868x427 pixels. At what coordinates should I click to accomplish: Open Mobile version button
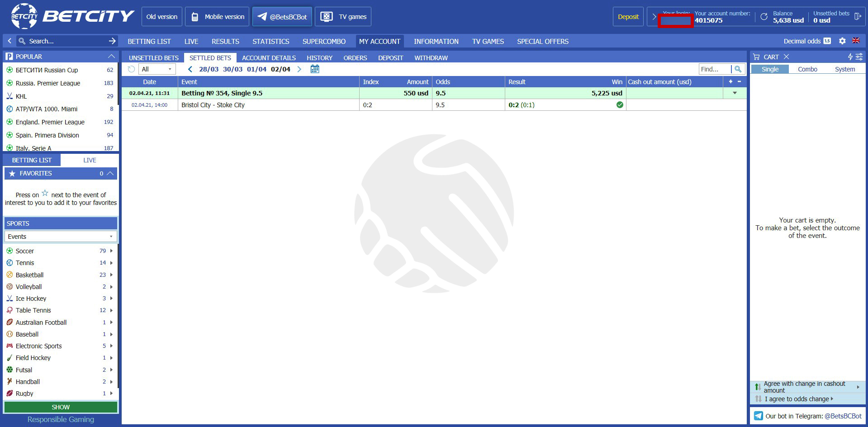[x=217, y=17]
